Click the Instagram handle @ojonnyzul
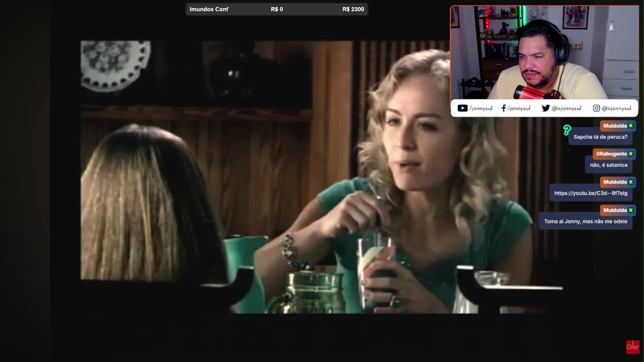This screenshot has height=362, width=644. [616, 108]
